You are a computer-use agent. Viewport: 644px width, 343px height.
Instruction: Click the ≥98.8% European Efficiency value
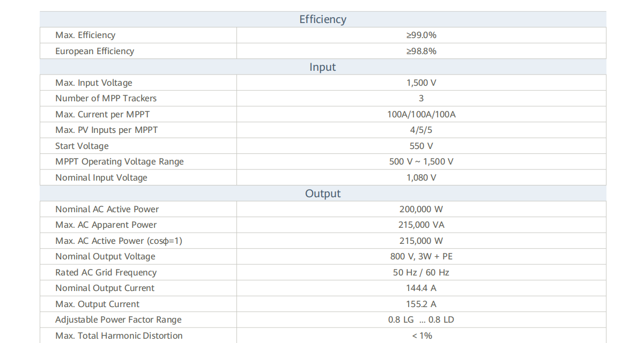coord(421,51)
